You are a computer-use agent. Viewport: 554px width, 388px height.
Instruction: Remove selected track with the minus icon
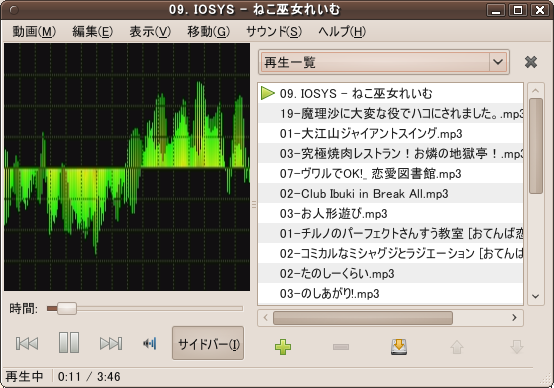[341, 347]
